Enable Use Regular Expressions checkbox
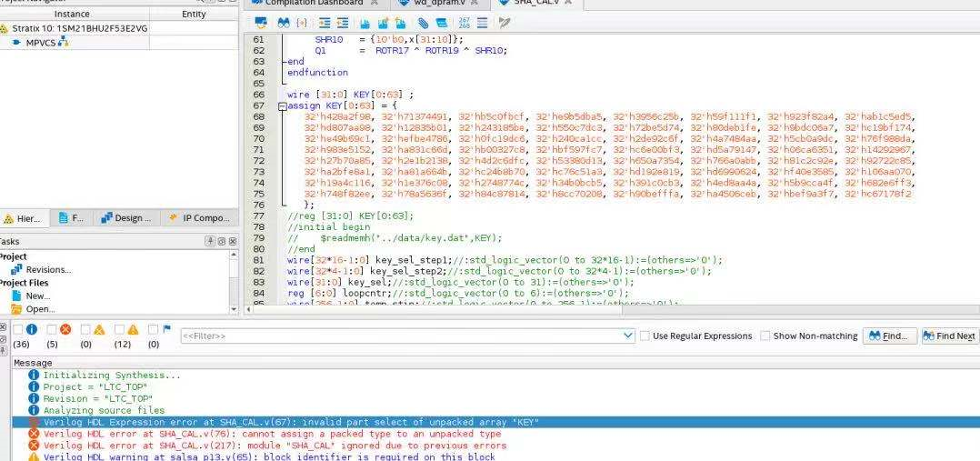Viewport: 980px width, 461px height. 645,336
